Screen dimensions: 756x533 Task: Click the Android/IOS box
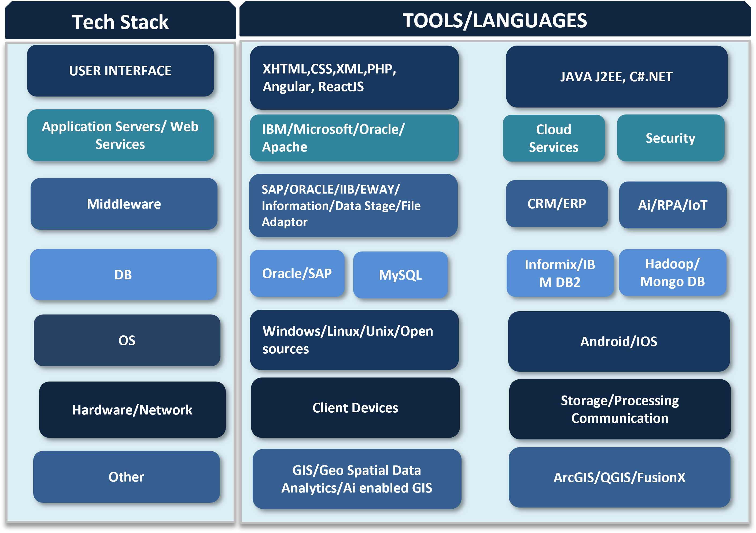point(618,341)
